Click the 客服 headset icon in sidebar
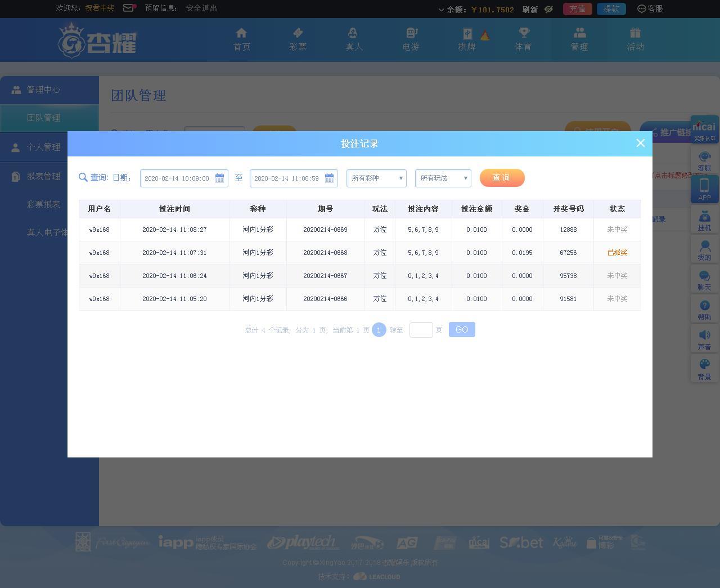 coord(704,157)
